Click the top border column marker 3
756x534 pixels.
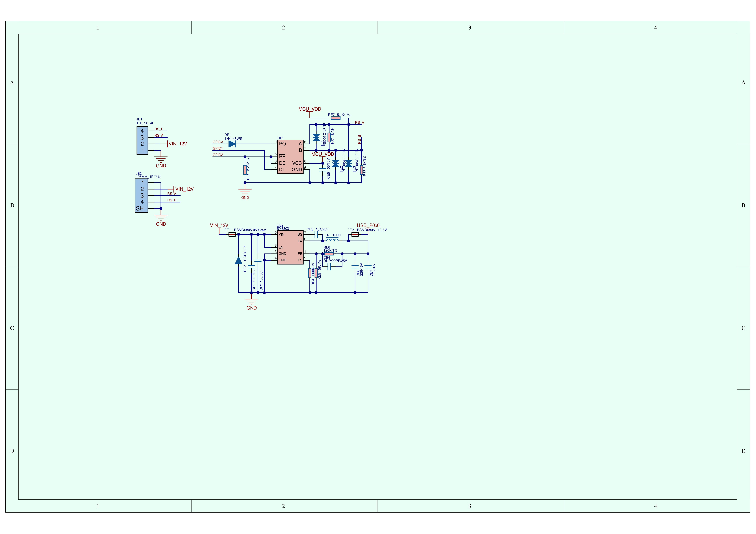point(470,28)
